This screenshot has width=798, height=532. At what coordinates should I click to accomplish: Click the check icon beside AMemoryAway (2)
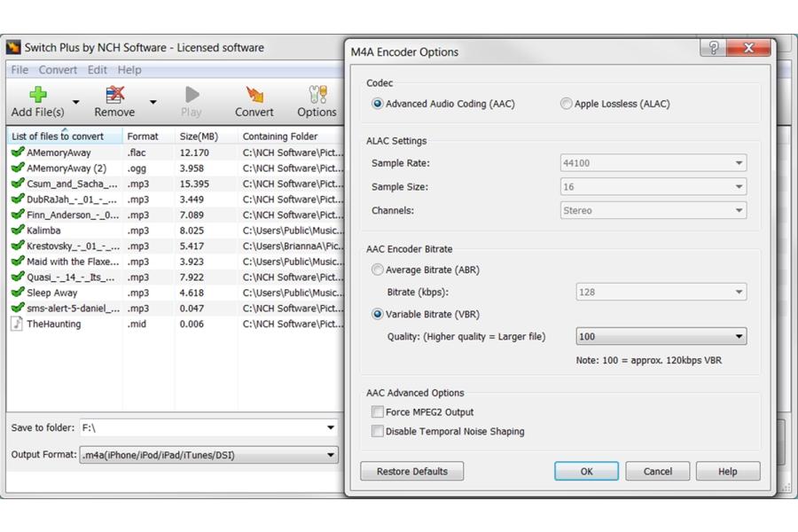point(18,168)
